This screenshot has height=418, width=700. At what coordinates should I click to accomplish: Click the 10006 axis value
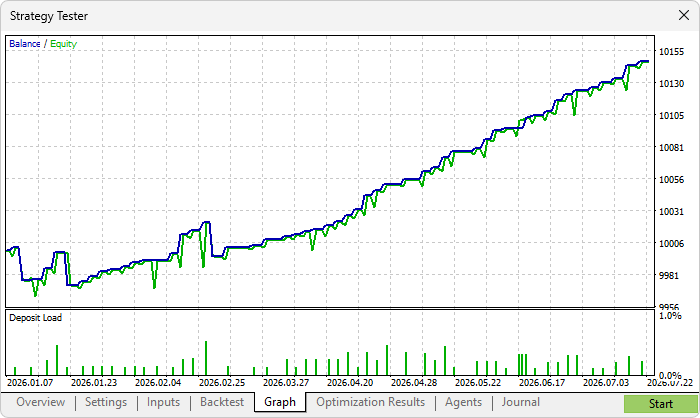[671, 243]
